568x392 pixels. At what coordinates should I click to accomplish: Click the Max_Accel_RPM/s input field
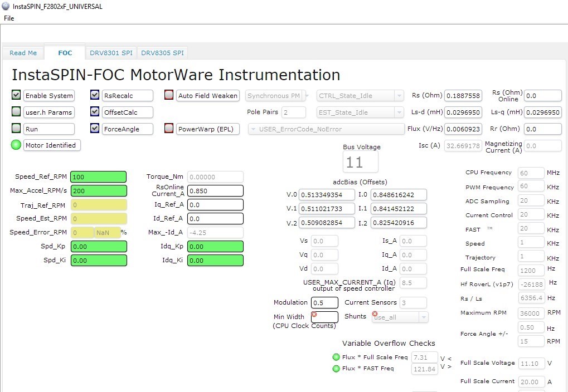pos(99,191)
